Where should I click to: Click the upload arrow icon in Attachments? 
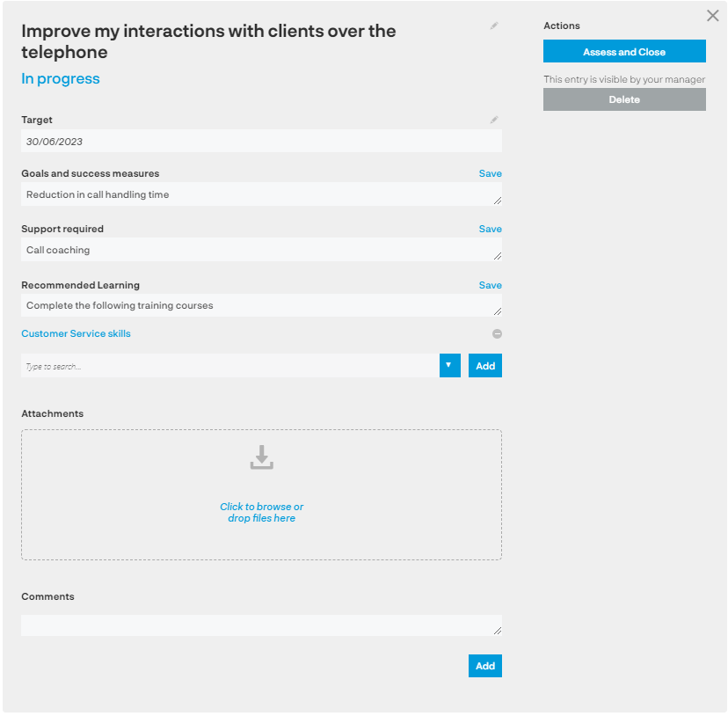point(261,457)
